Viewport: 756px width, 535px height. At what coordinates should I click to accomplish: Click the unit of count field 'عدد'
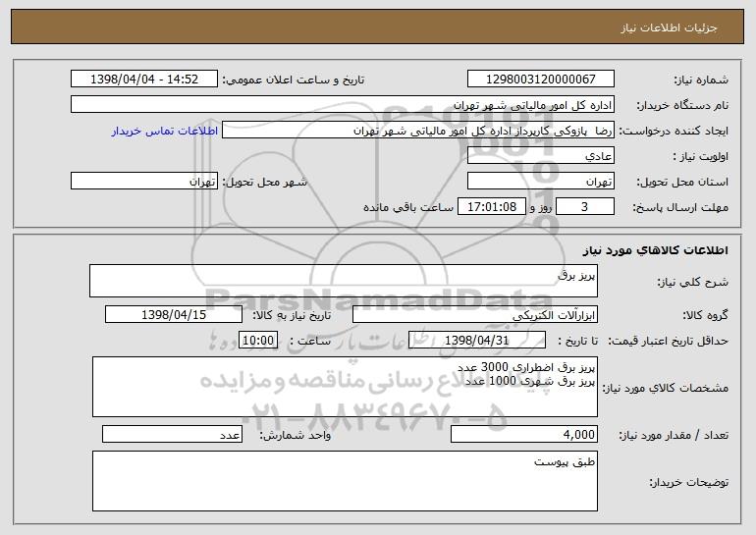[x=172, y=434]
